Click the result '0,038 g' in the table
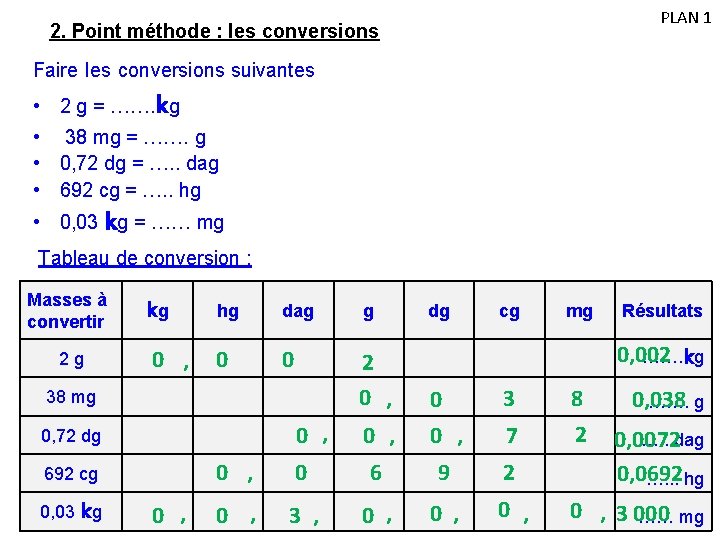The height and width of the screenshot is (540, 720). pos(667,401)
